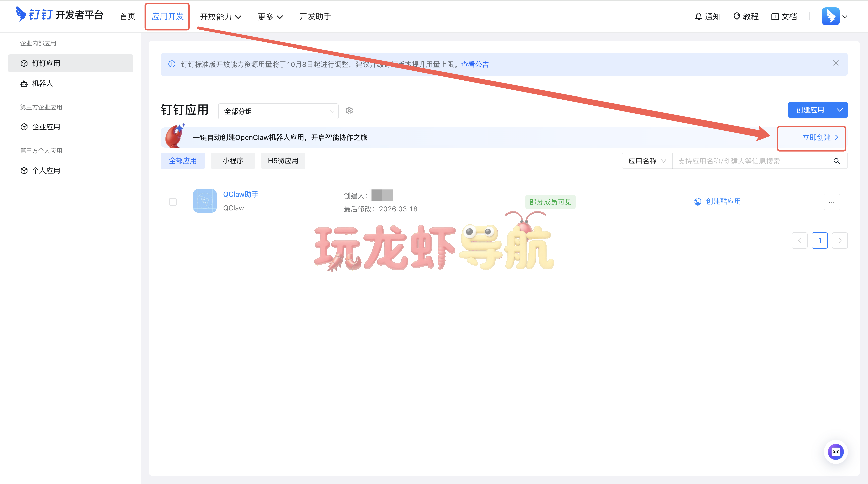
Task: Select 钉钉应用 in the sidebar
Action: tap(70, 63)
